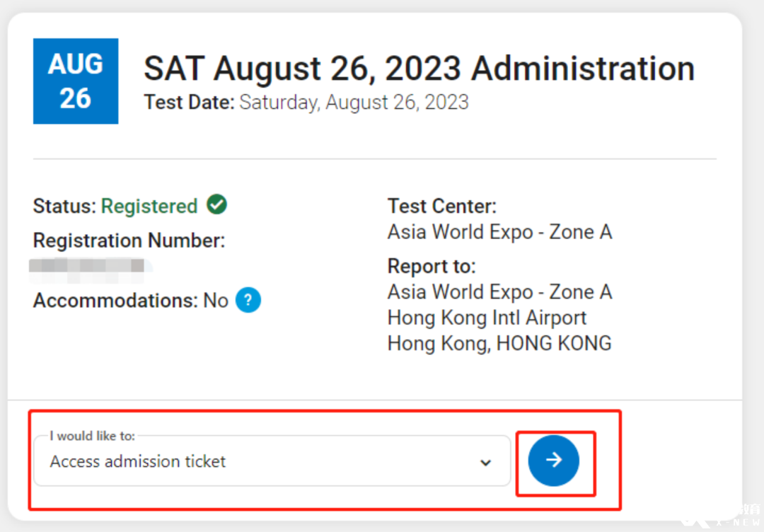Click the blue arrow go button
The image size is (764, 532).
pos(553,461)
